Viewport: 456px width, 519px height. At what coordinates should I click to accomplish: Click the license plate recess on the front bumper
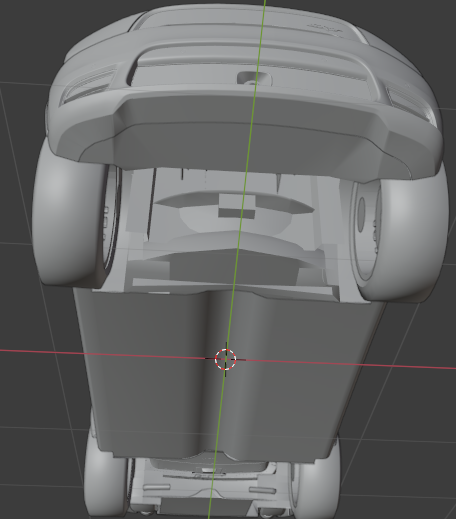point(254,78)
